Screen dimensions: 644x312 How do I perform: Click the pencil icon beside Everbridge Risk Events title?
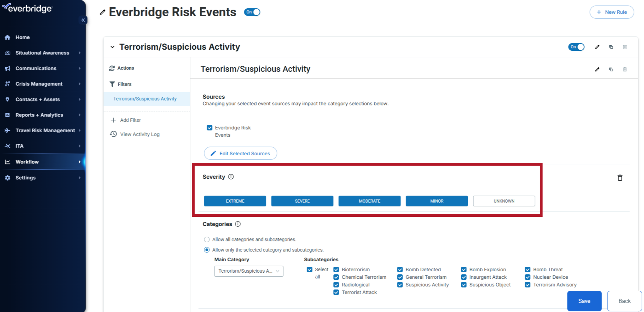coord(103,12)
